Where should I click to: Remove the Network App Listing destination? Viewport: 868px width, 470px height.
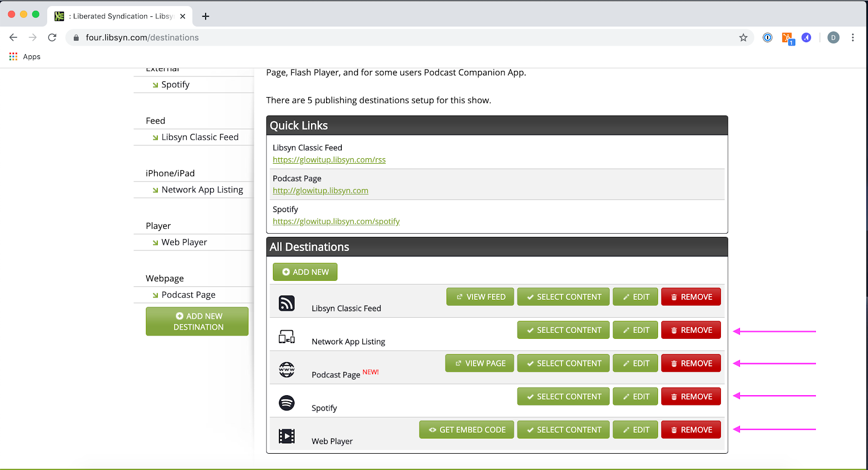pos(691,330)
